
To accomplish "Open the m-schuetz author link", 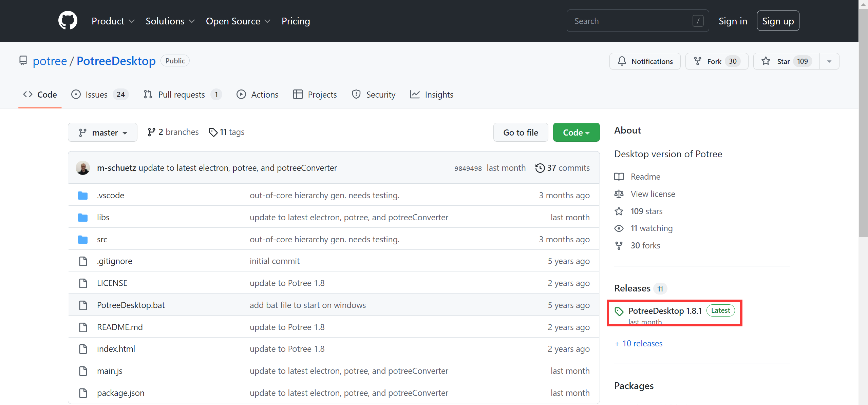I will pos(116,168).
